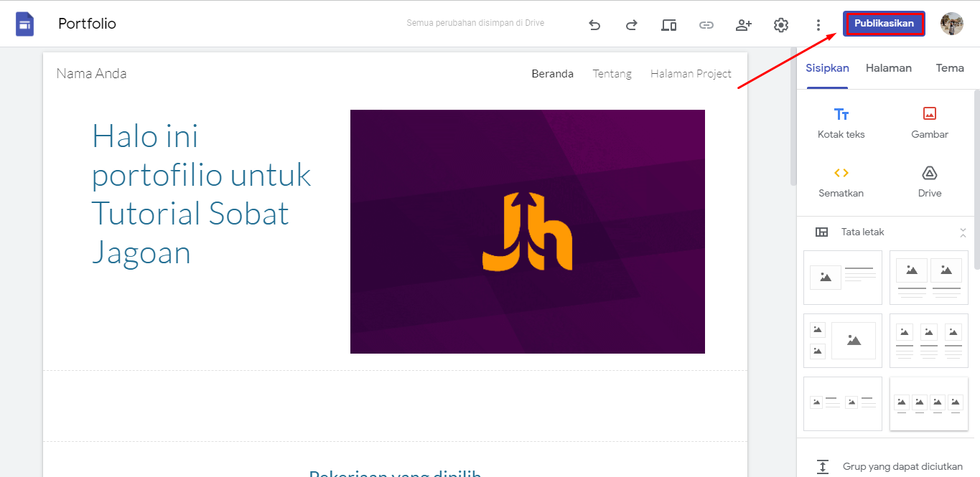
Task: Open the Halaman Project navigation item
Action: (x=691, y=73)
